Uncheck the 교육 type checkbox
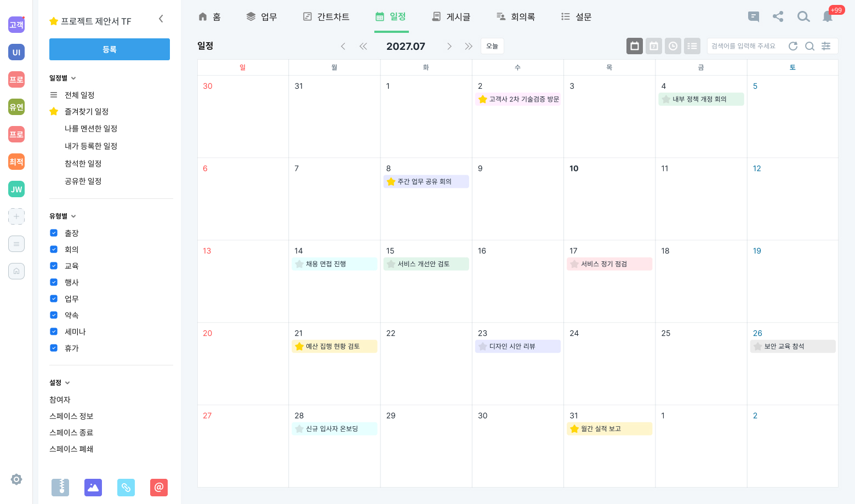Image resolution: width=855 pixels, height=504 pixels. click(54, 266)
